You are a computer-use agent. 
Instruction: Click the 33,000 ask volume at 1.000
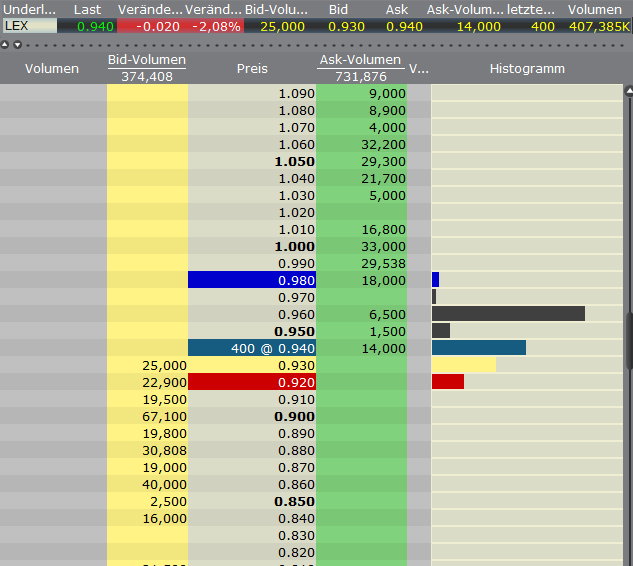(361, 246)
